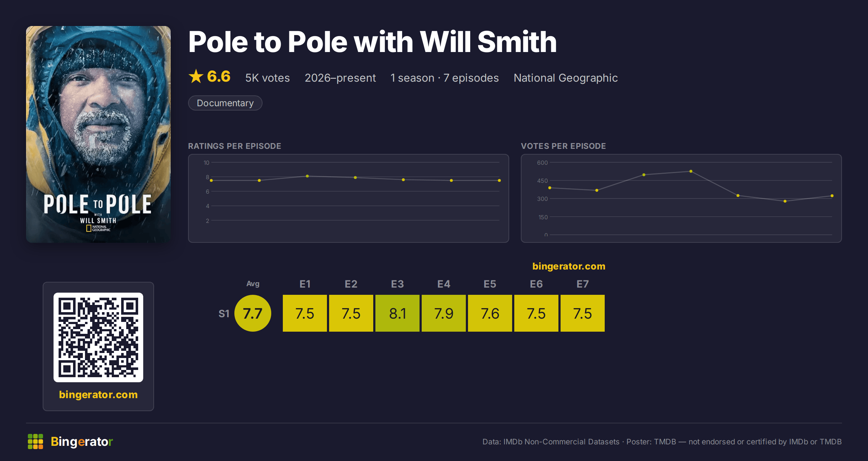Click the S1 season row label
Viewport: 868px width, 461px height.
tap(224, 314)
